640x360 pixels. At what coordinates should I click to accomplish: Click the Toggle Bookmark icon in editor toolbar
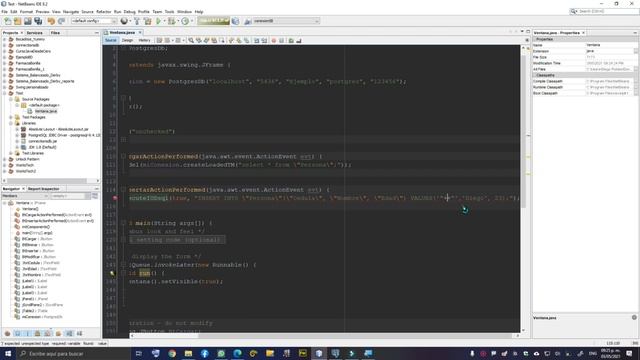pyautogui.click(x=247, y=40)
